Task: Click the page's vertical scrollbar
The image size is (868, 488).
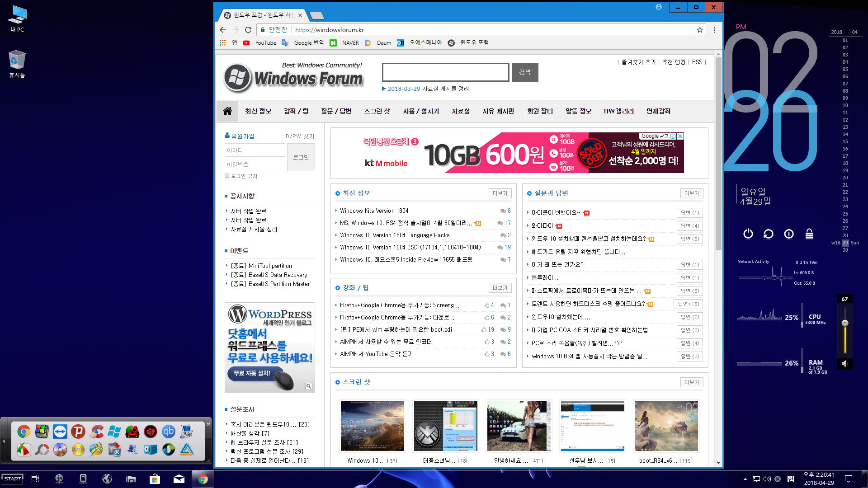Action: tap(718, 154)
